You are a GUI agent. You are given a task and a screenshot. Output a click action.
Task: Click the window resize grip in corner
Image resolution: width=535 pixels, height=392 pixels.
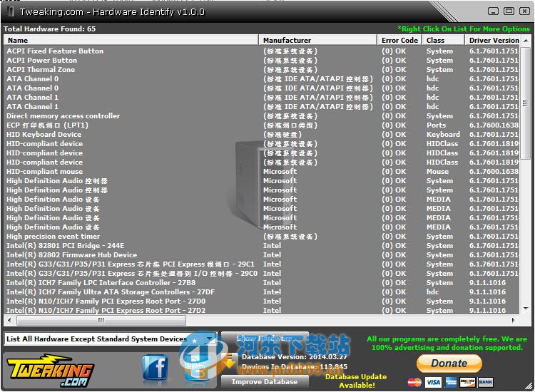tap(529, 386)
